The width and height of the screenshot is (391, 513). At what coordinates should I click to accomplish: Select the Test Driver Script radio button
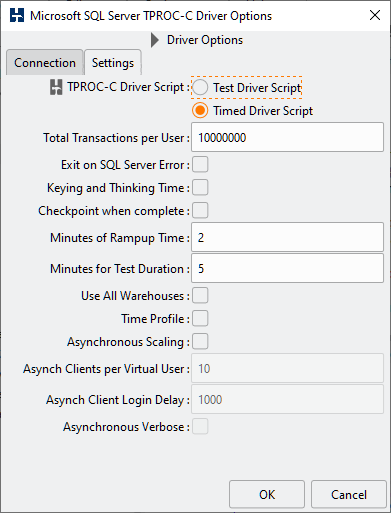[200, 88]
